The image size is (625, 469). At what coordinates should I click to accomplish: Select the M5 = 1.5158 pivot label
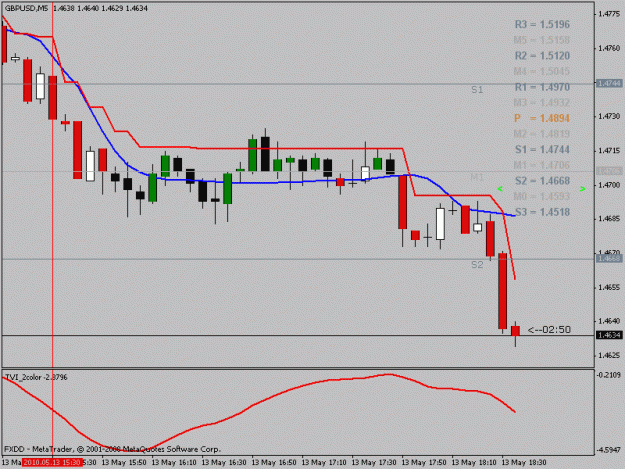click(541, 40)
